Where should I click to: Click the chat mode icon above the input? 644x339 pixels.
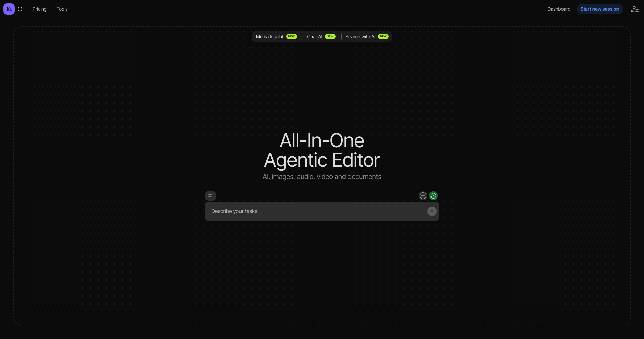pos(210,196)
